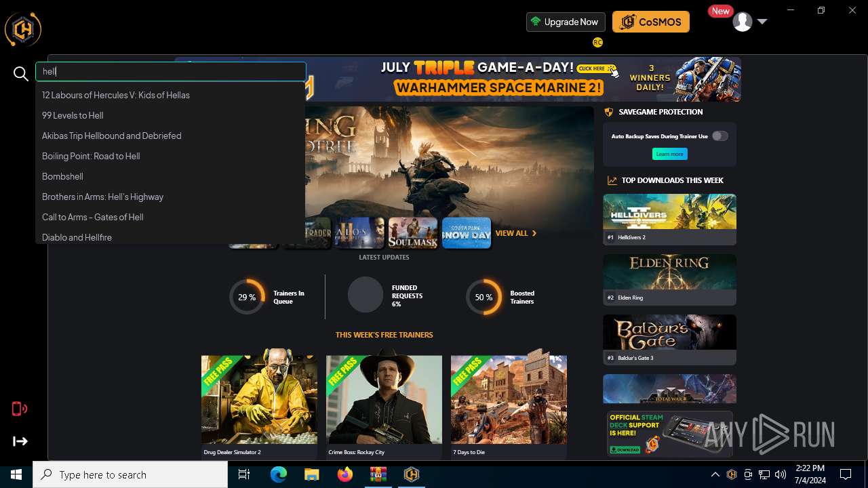
Task: Open the notification center icon
Action: pos(846,474)
